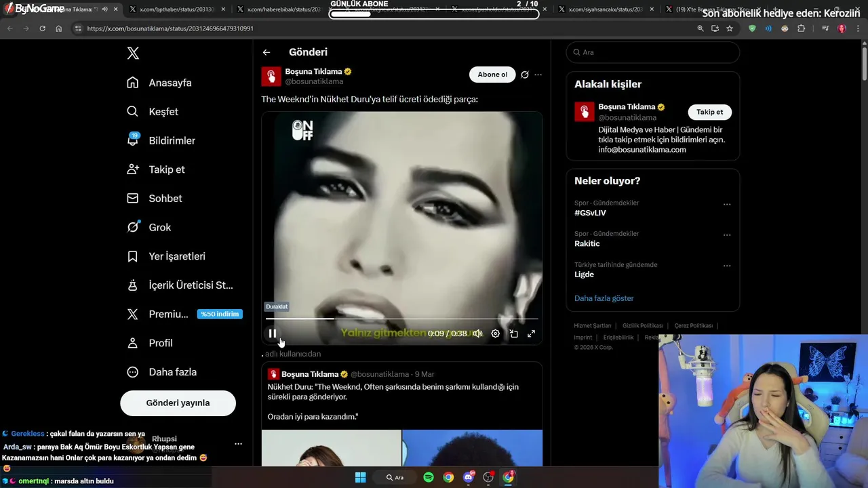Open video settings gear

(496, 333)
